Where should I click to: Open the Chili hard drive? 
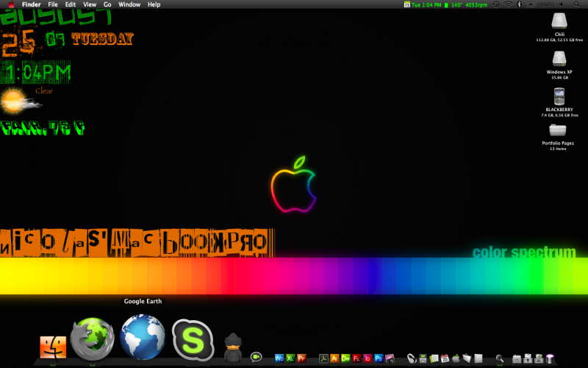pos(559,21)
